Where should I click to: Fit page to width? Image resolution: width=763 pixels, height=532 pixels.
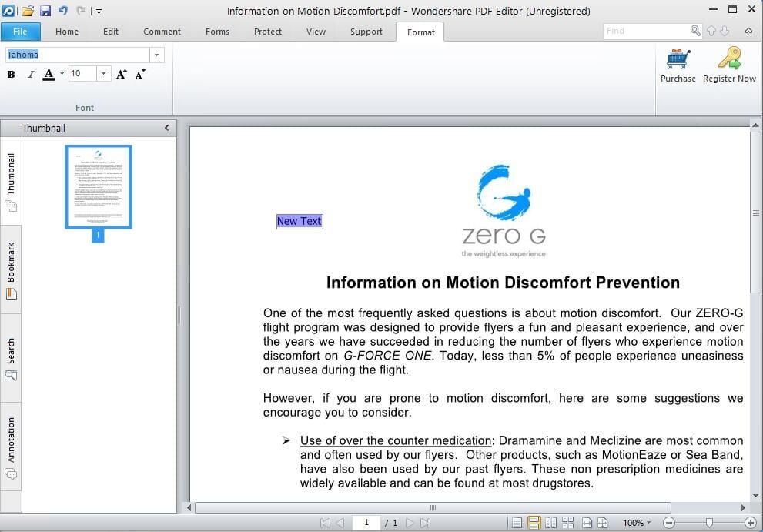[x=587, y=523]
